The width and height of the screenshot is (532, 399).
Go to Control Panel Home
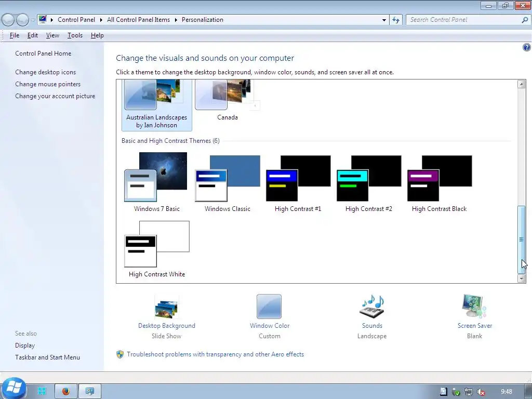pos(43,54)
